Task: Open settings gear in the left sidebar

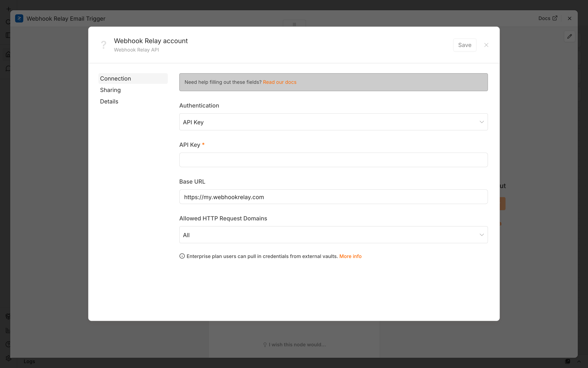Action: [x=8, y=358]
